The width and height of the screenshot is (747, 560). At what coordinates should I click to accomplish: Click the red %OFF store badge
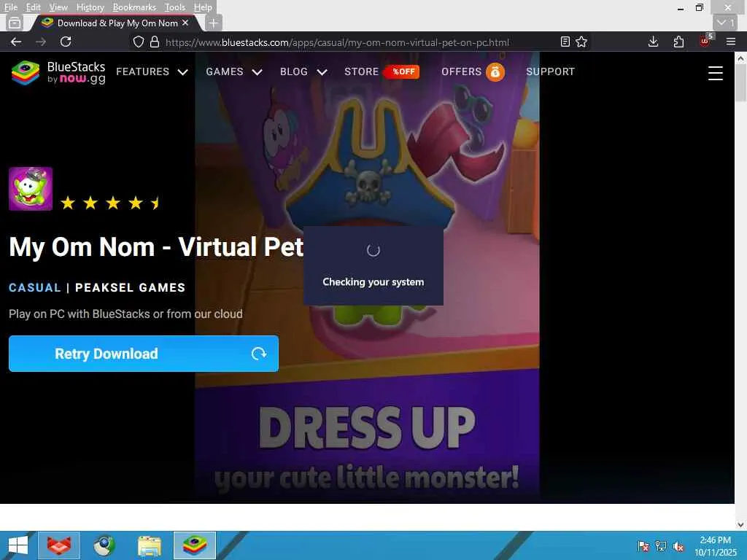pyautogui.click(x=402, y=71)
